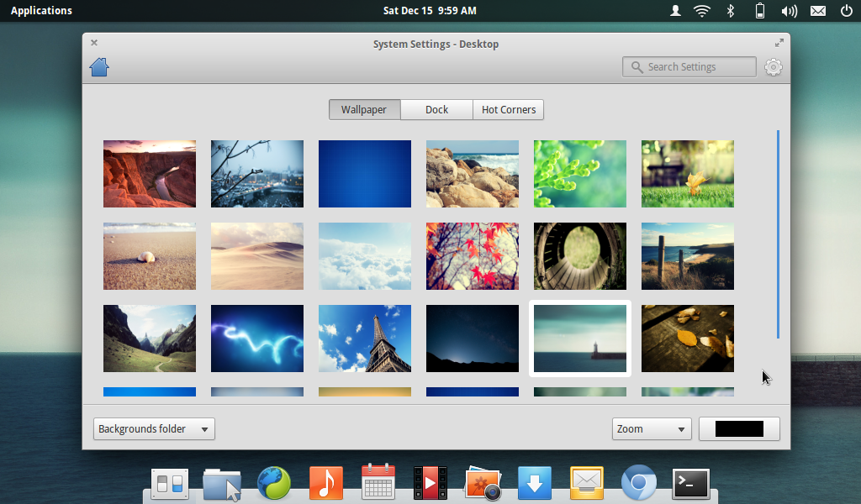The width and height of the screenshot is (861, 504).
Task: Launch Terminal from the dock
Action: tap(690, 483)
